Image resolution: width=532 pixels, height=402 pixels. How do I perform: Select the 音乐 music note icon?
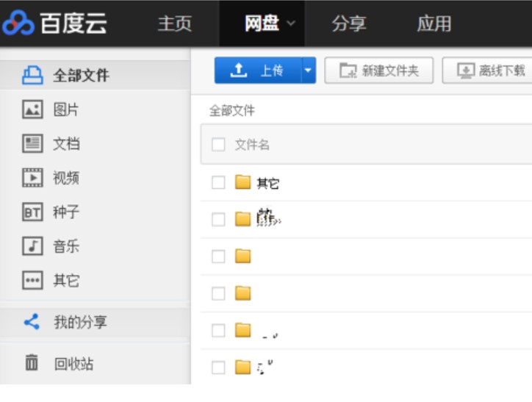pyautogui.click(x=32, y=246)
